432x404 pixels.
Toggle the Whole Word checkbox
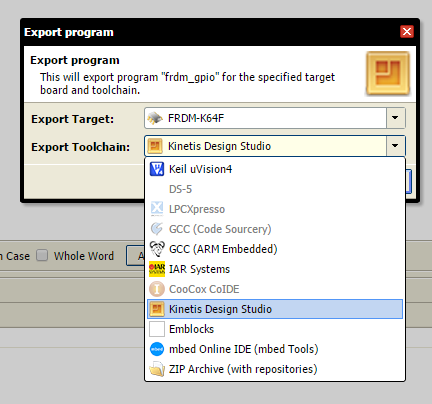pos(42,255)
